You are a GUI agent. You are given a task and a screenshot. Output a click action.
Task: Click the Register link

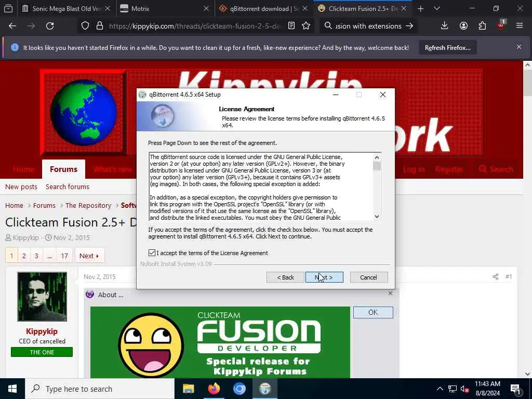tap(449, 169)
